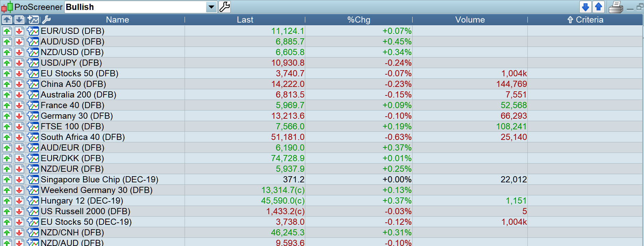The height and width of the screenshot is (246, 644).
Task: Open ProScreener settings wrench beside dropdown
Action: [x=225, y=7]
